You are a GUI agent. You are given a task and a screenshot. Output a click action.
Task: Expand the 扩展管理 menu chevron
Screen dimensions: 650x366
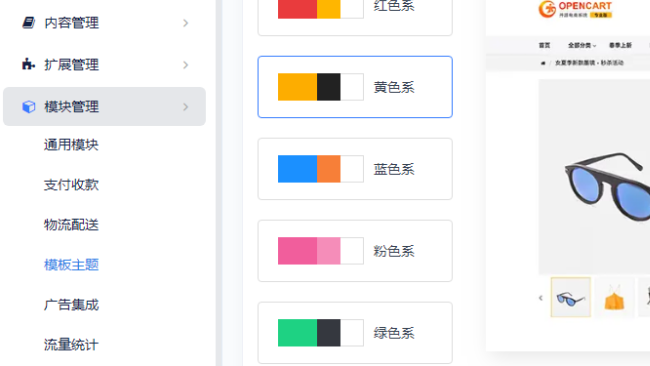(185, 65)
